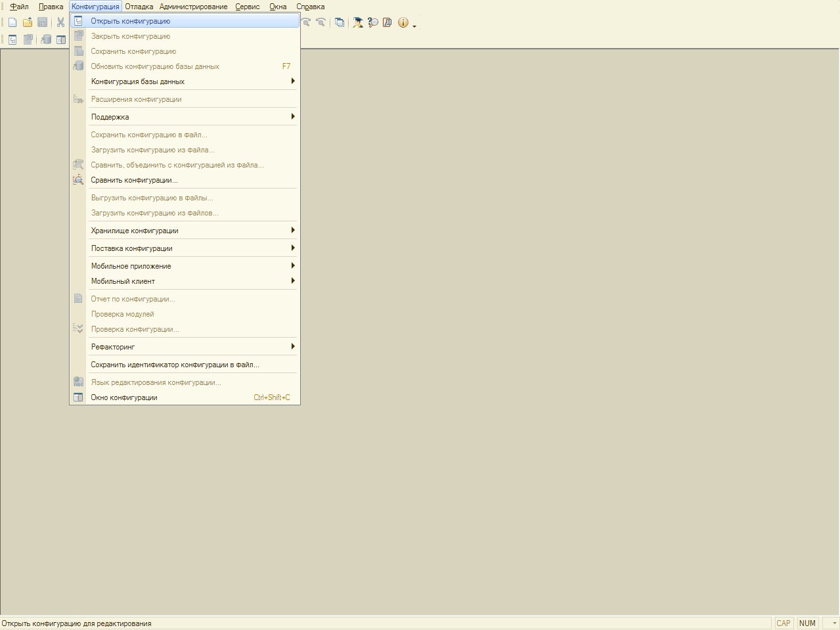Click the Configuration window toolbar icon
The image size is (840, 630).
[x=61, y=39]
